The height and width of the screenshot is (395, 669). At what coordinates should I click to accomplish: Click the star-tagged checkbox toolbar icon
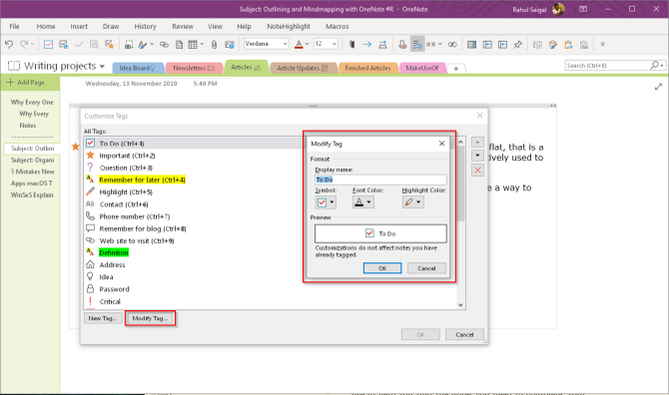coord(110,44)
